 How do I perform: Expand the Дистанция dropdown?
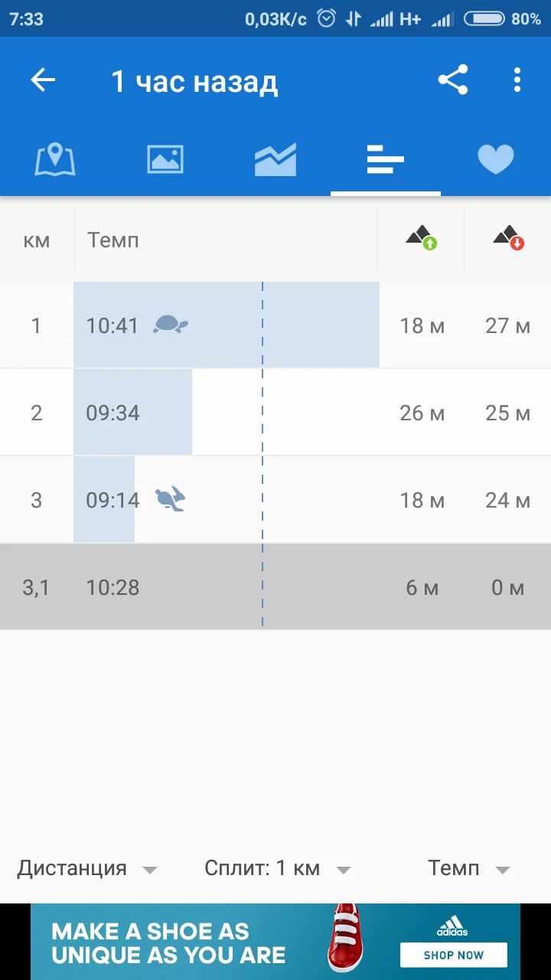click(x=87, y=868)
